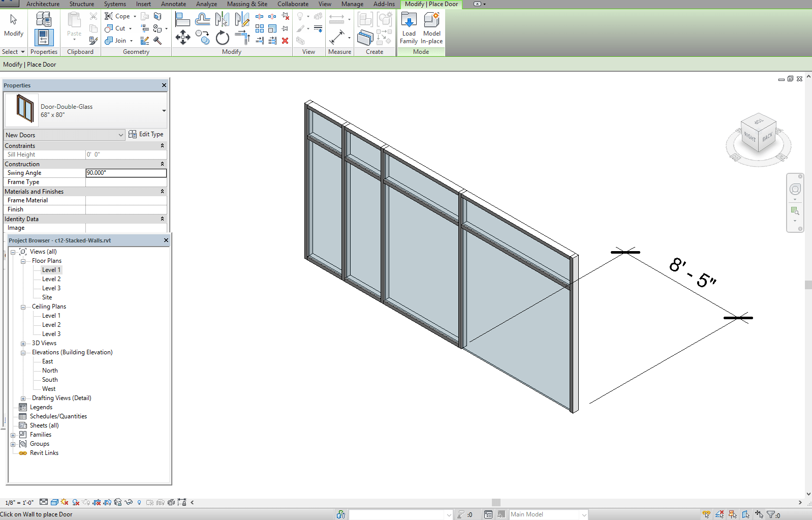
Task: Open the Annotate ribbon tab
Action: 173,4
